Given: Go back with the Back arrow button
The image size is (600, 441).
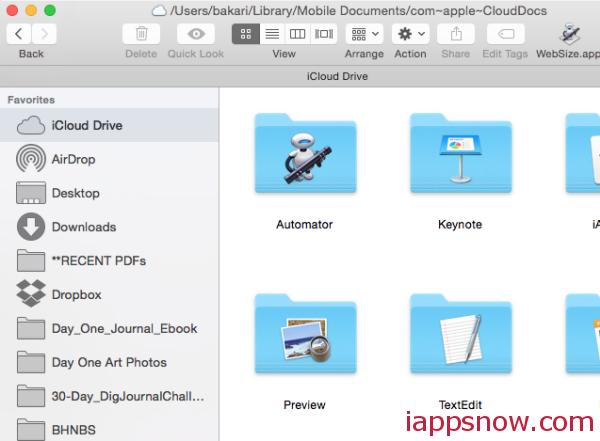Looking at the screenshot, I should coord(18,34).
